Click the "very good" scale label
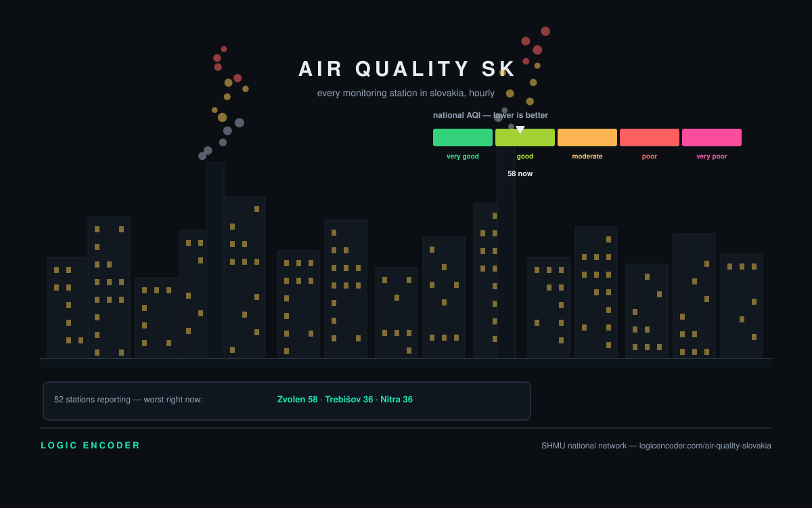Viewport: 812px width, 508px height. tap(463, 156)
